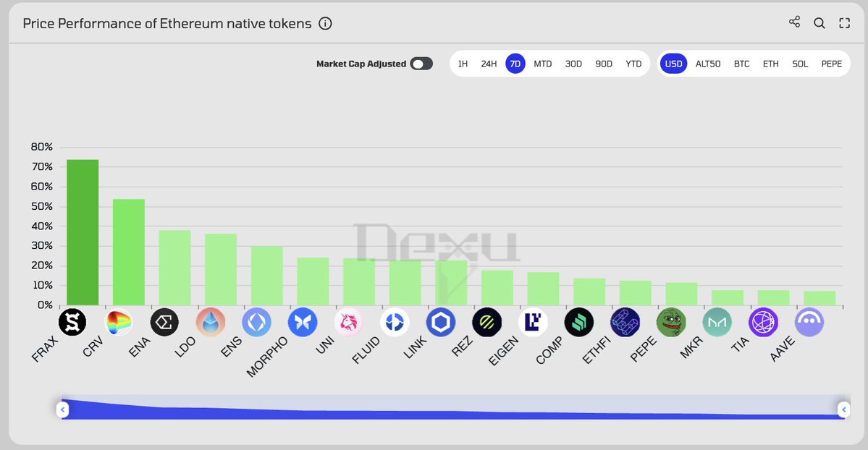
Task: Toggle Market Cap Adjusted switch
Action: (421, 64)
